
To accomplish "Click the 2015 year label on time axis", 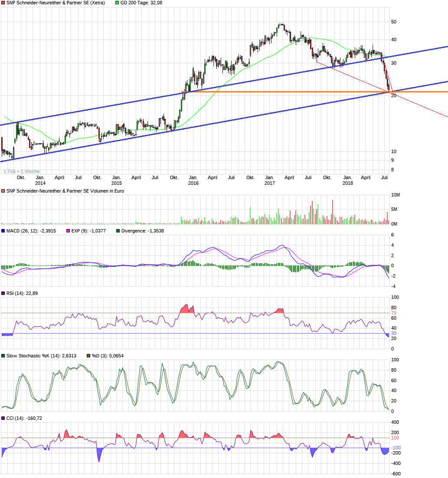I will coord(116,183).
